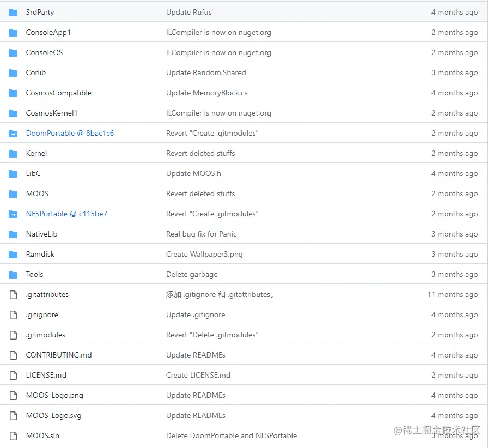Click the file icon beside .gitignore
493x448 pixels.
[x=13, y=314]
